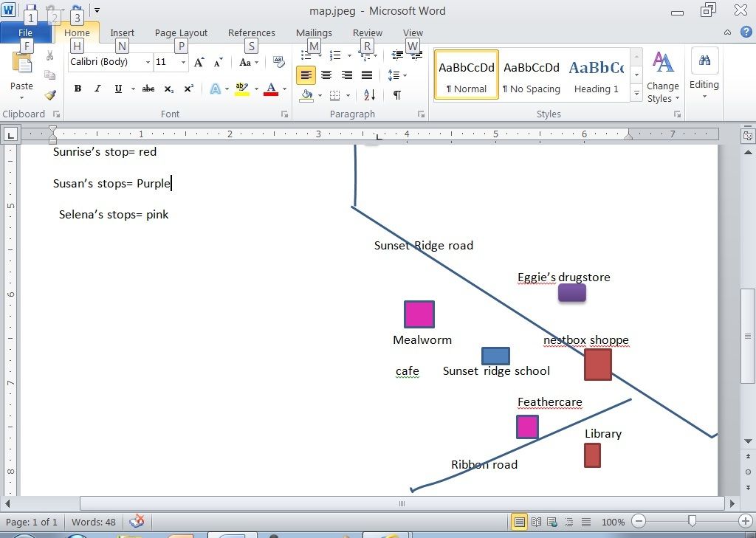
Task: Click the Text Effects icon
Action: pos(215,89)
